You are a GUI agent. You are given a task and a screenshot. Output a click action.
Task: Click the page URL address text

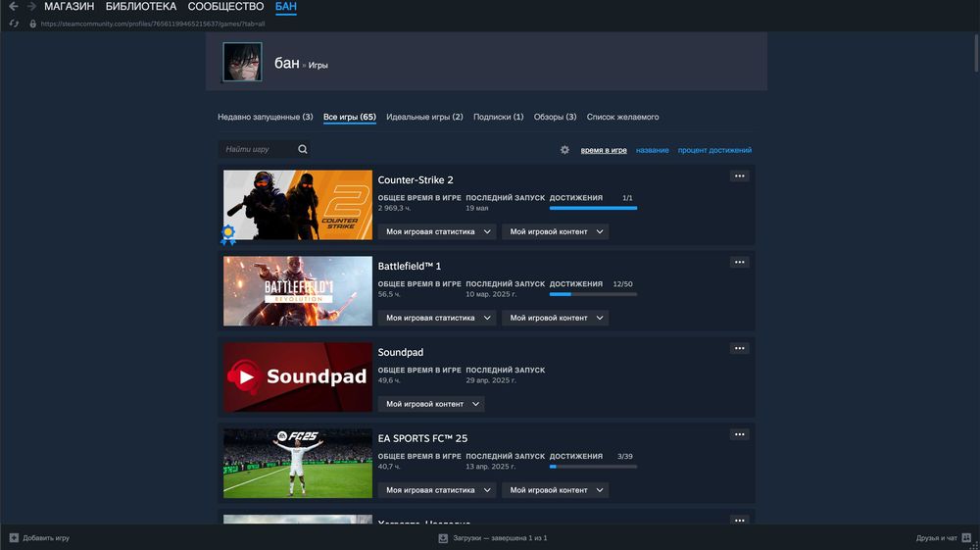[x=153, y=24]
